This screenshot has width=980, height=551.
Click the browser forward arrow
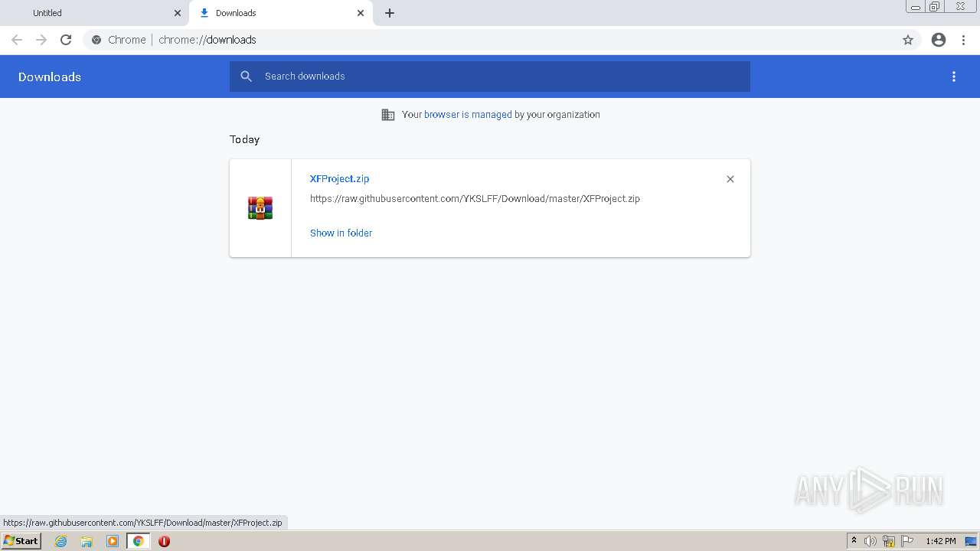click(x=41, y=40)
